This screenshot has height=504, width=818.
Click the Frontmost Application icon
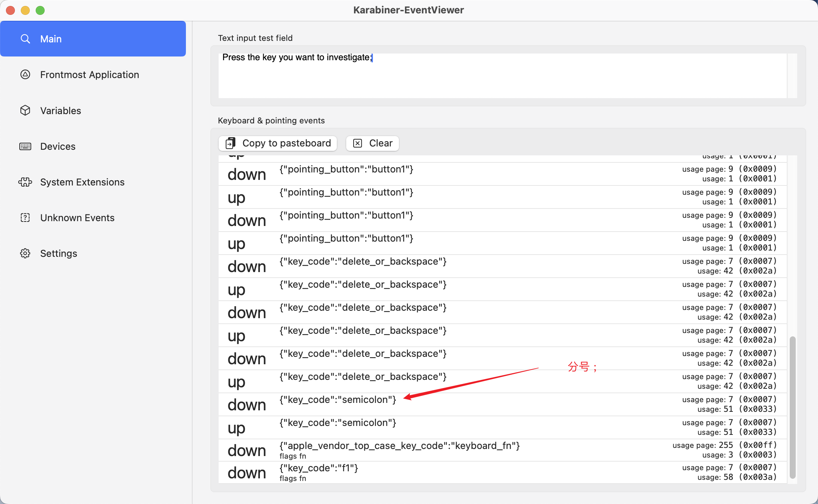(x=25, y=75)
